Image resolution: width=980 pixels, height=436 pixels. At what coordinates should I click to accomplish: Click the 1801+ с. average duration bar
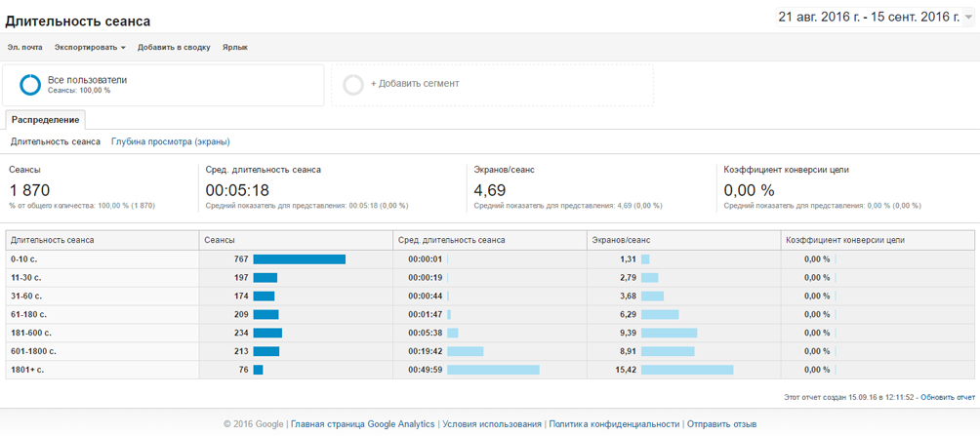tap(493, 370)
